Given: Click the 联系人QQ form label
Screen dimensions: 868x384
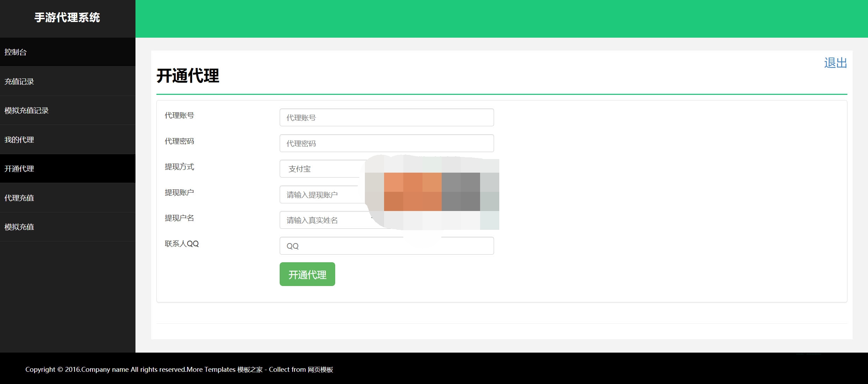Looking at the screenshot, I should pyautogui.click(x=182, y=244).
